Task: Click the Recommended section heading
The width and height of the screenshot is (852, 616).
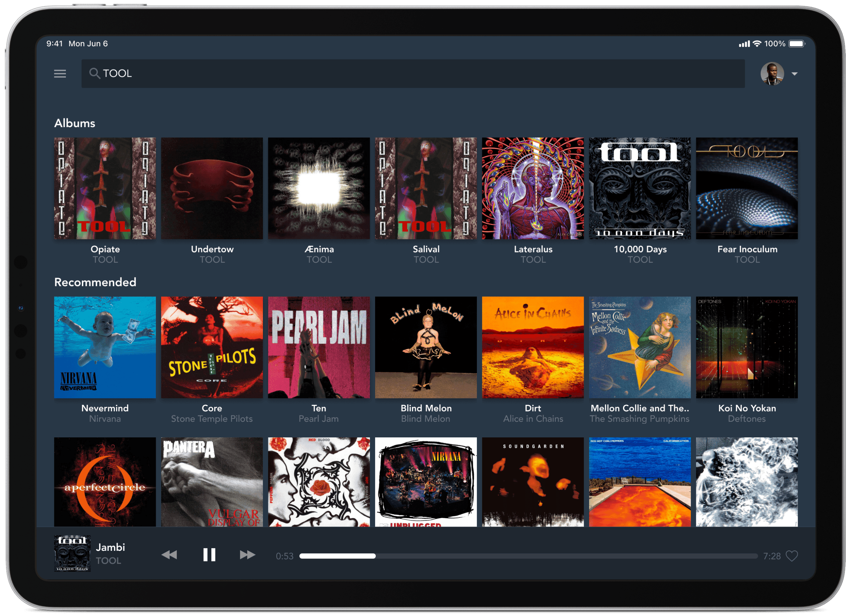Action: coord(96,283)
